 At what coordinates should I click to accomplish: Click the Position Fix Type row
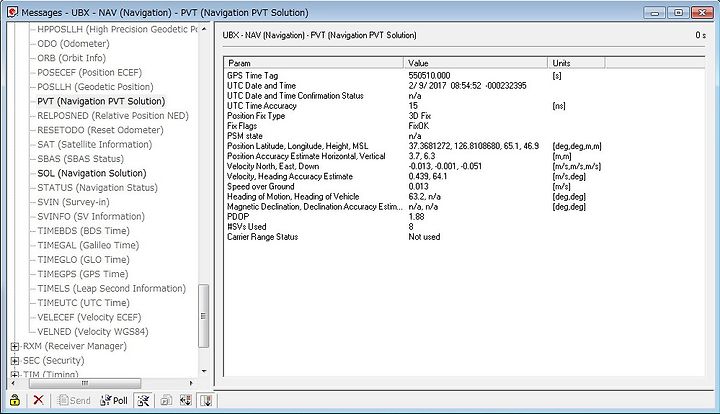click(464, 116)
